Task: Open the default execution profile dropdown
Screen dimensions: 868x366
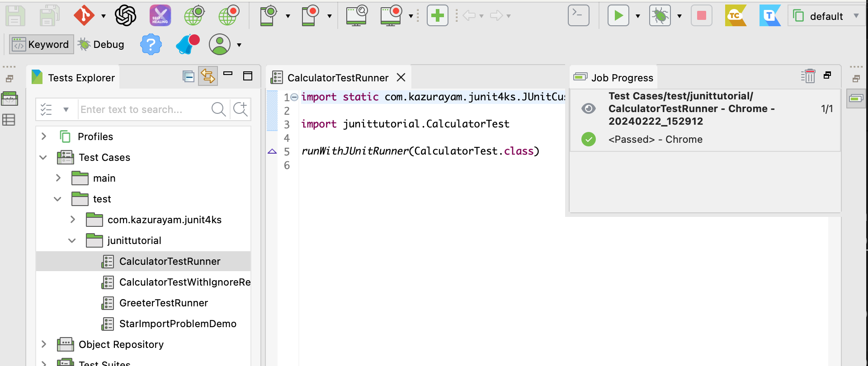Action: coord(826,16)
